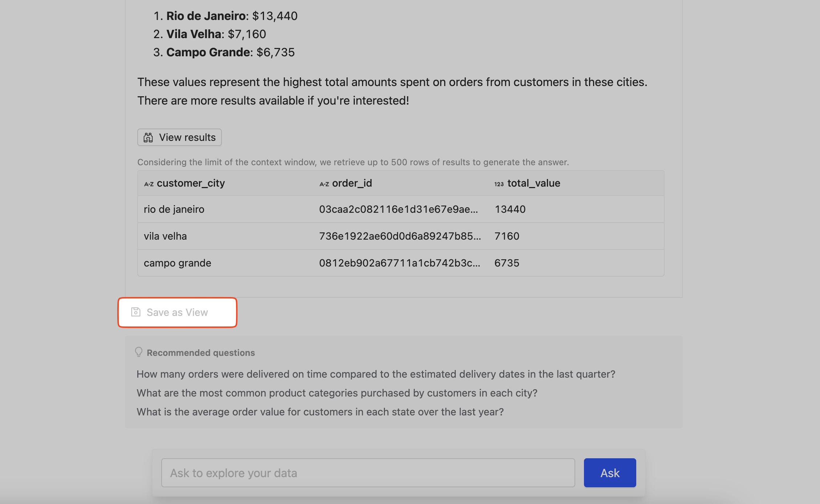Click the A-Z type icon beside order_id
The height and width of the screenshot is (504, 820).
pyautogui.click(x=324, y=184)
